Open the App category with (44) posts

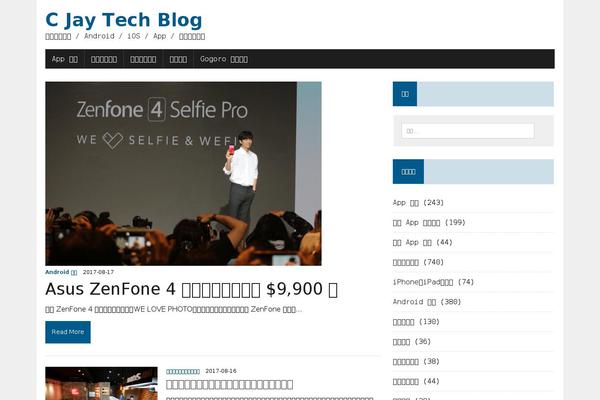pyautogui.click(x=422, y=242)
